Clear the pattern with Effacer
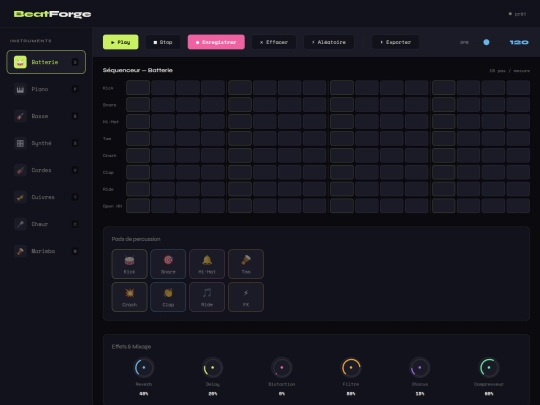 274,42
